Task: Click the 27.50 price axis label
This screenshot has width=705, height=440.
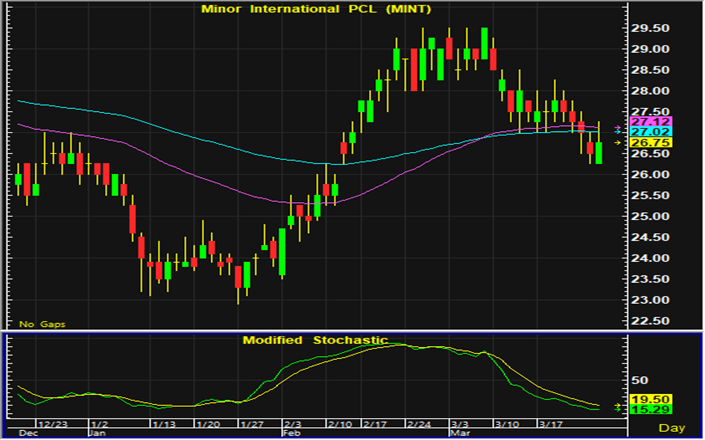Action: 650,111
